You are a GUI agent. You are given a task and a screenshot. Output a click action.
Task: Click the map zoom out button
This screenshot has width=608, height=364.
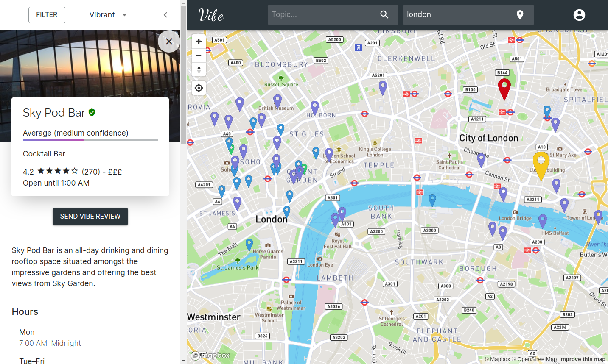(199, 55)
